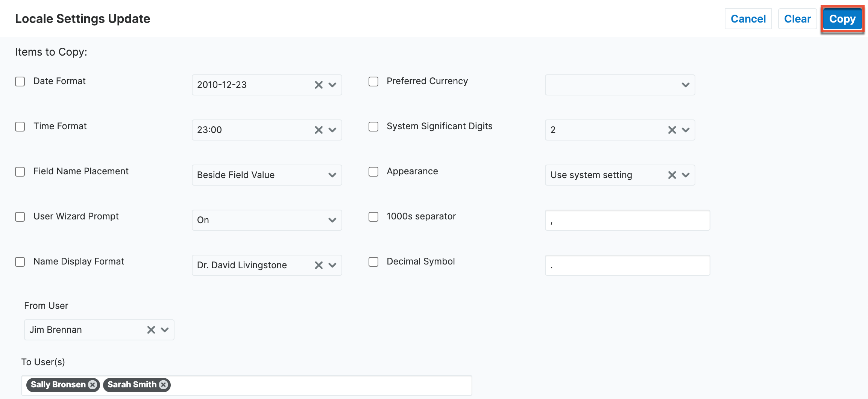Clear the Name Display Format selection

(319, 265)
